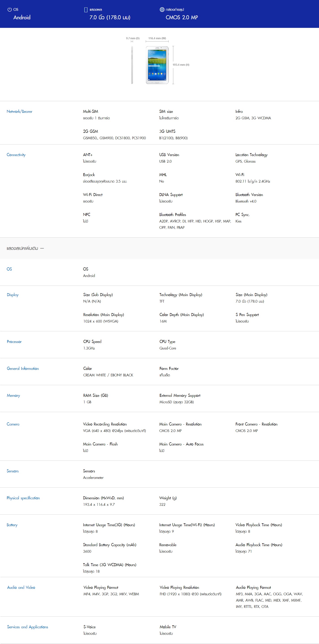Click the 'Form Factor' spec label
The height and width of the screenshot is (644, 319).
coord(169,369)
